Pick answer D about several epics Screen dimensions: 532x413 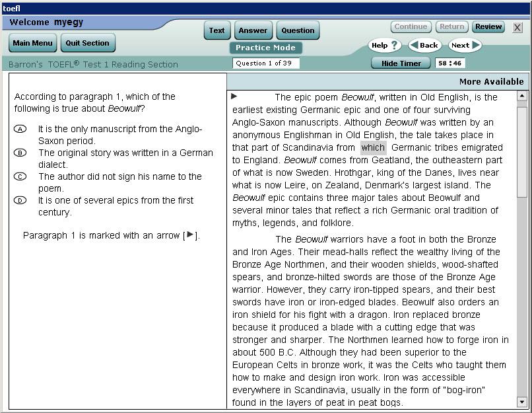[20, 200]
